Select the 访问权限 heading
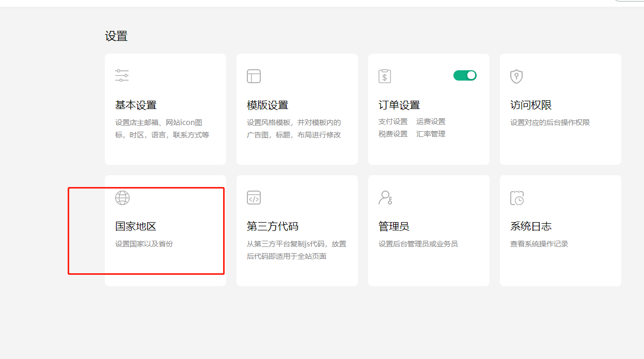The image size is (644, 359). (531, 105)
